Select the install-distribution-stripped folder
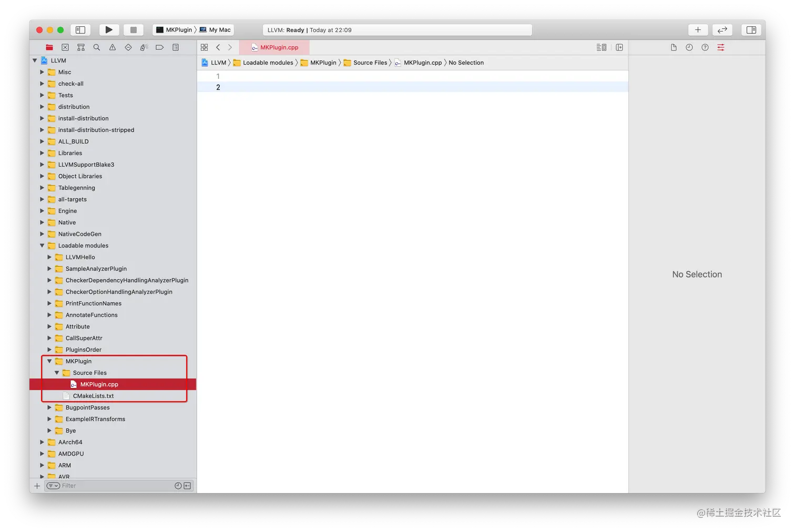Viewport: 795px width, 532px height. [113, 130]
